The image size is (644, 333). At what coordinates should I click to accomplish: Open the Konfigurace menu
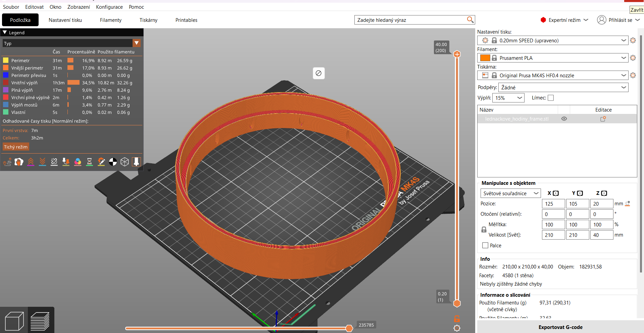click(x=109, y=7)
